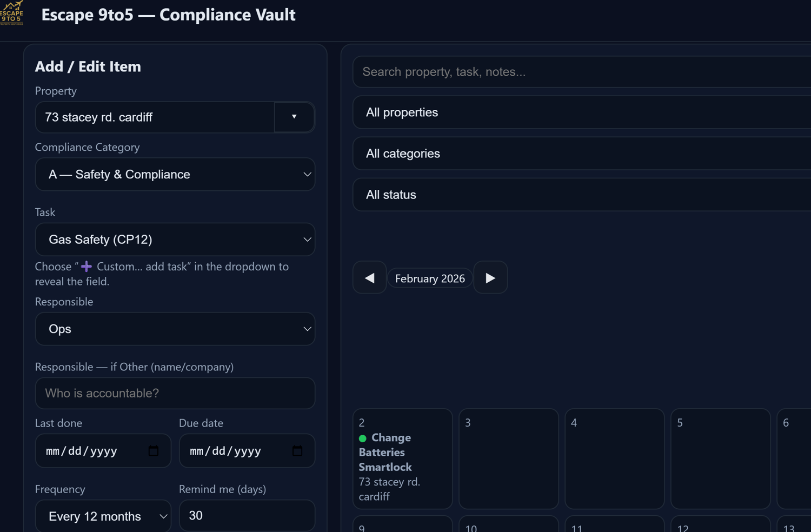The image size is (811, 532).
Task: Select the February 11 calendar cell
Action: pos(615,524)
